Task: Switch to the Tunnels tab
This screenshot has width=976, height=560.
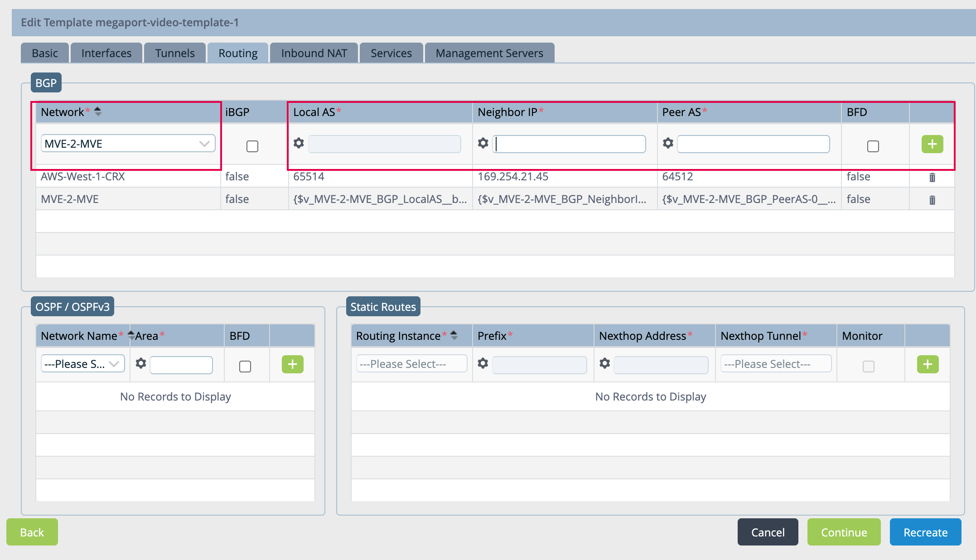Action: point(174,53)
